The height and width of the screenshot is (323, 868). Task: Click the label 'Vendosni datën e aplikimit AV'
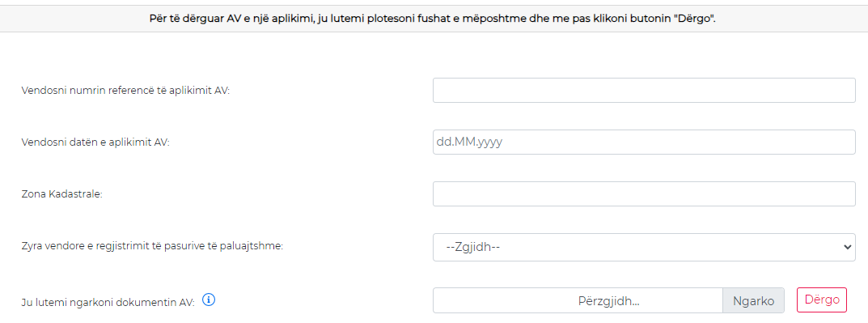[x=95, y=142]
